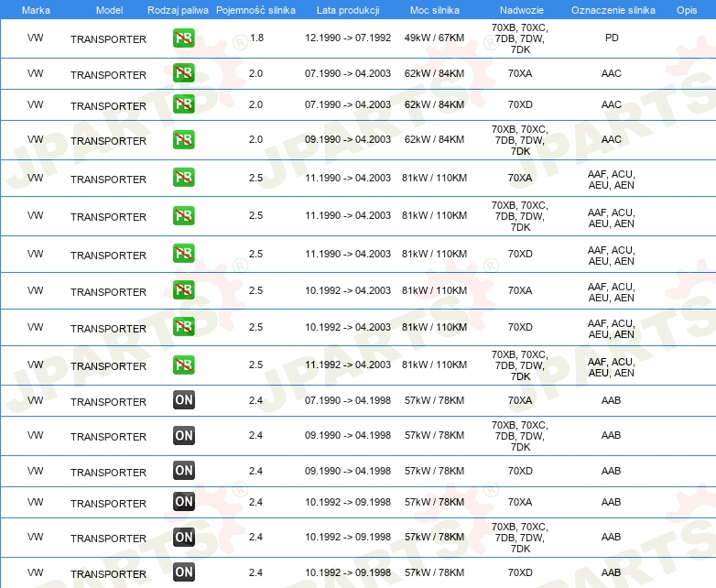Image resolution: width=716 pixels, height=588 pixels.
Task: Click AAF, ACU, AEU, AEN in 11.1992 row
Action: pyautogui.click(x=611, y=367)
